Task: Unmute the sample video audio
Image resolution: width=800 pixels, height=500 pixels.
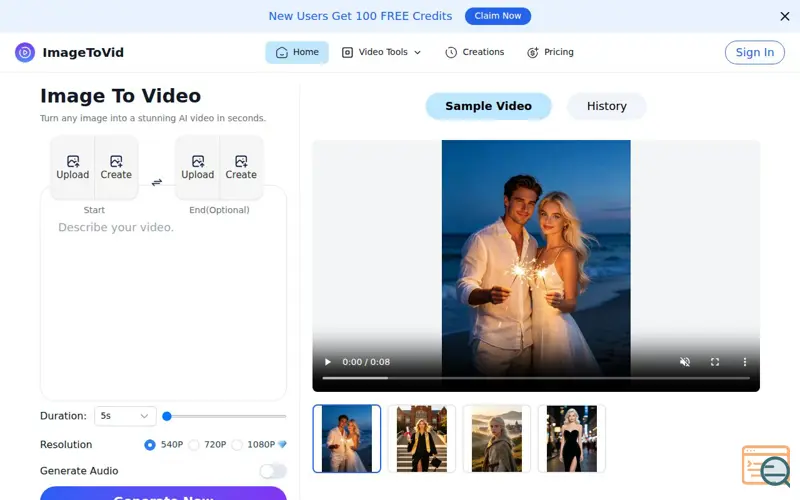Action: point(685,362)
